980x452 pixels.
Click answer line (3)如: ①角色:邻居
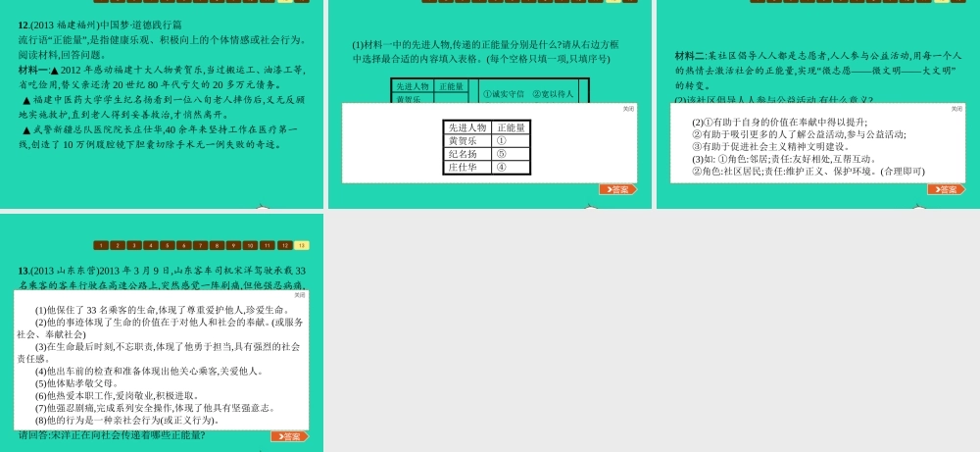[784, 159]
